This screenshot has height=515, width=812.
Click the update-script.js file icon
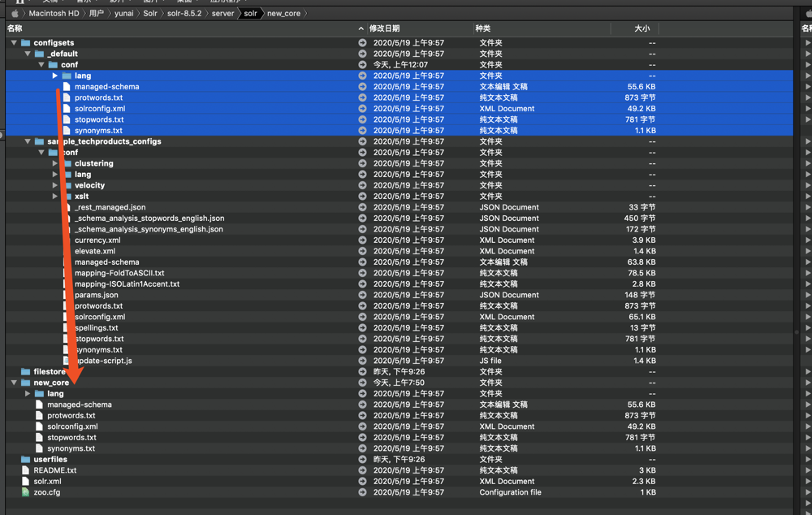[67, 361]
